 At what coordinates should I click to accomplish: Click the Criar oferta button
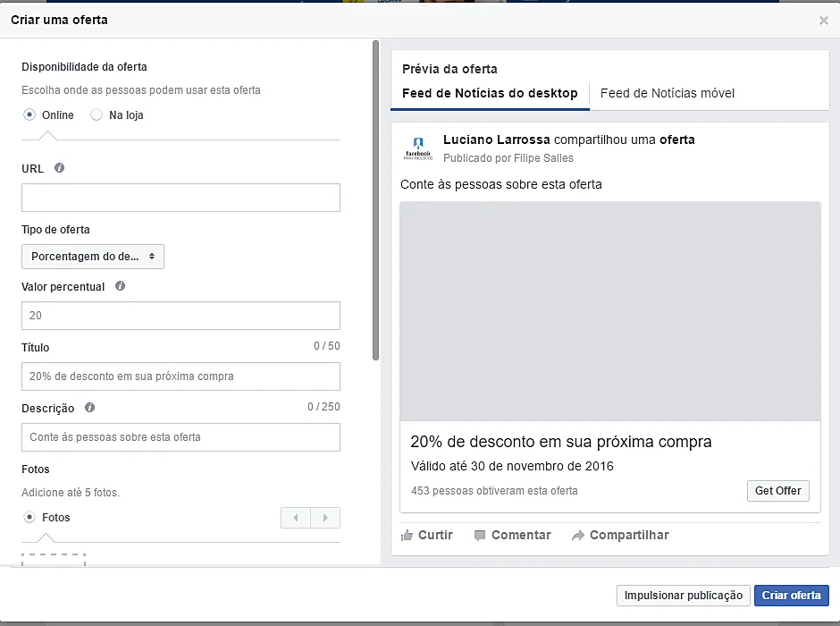pos(791,596)
